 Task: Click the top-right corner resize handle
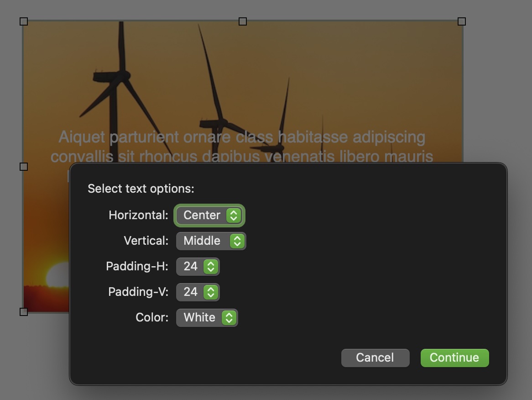462,21
